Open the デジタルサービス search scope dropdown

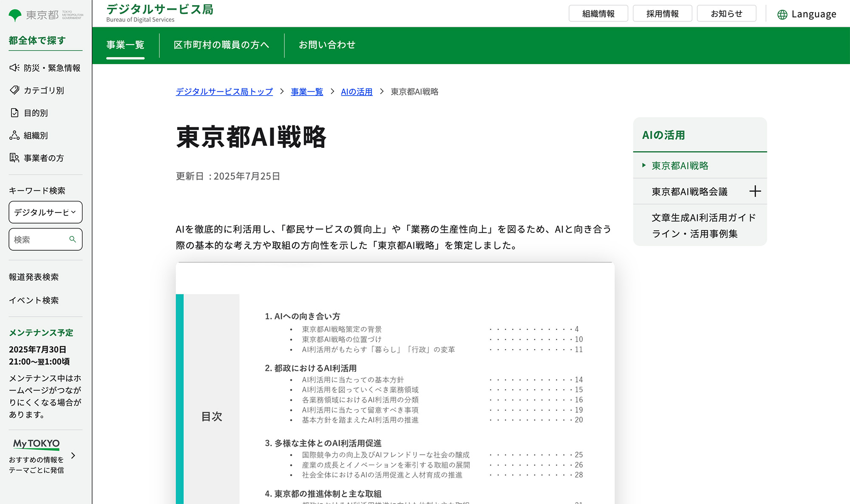coord(45,212)
